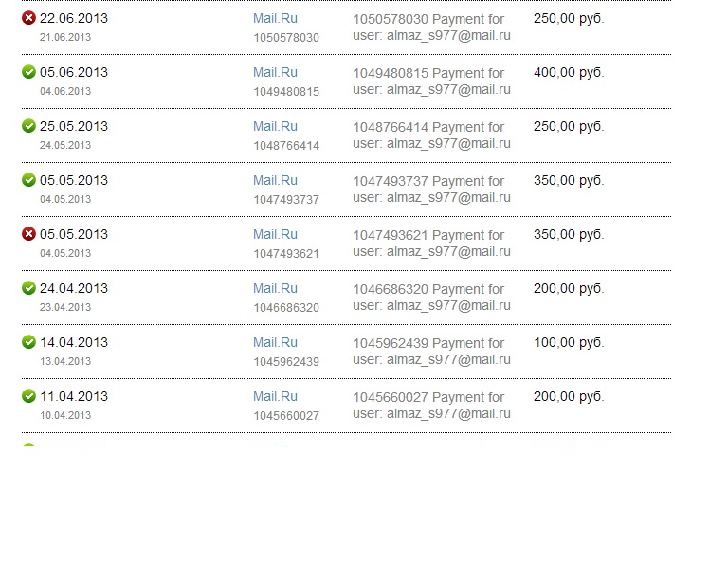Screen dimensions: 728x582
Task: Click the red failed icon for 22.06.2013 payment
Action: (28, 18)
